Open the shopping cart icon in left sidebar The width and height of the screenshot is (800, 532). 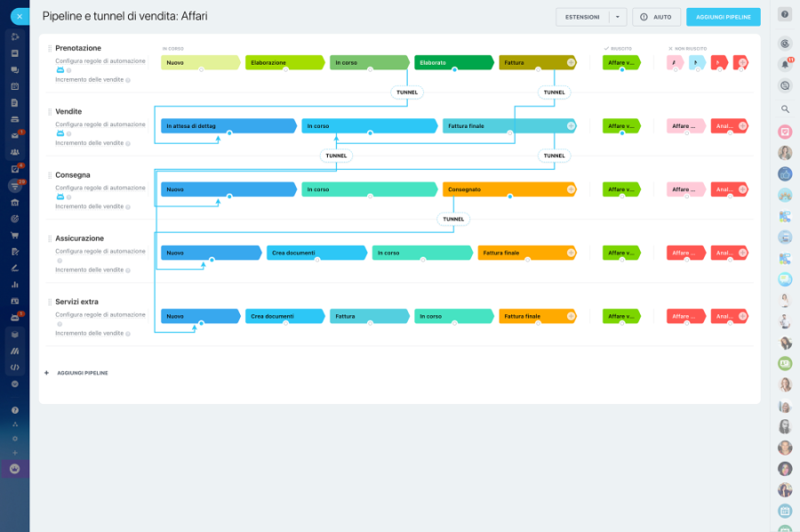click(15, 235)
